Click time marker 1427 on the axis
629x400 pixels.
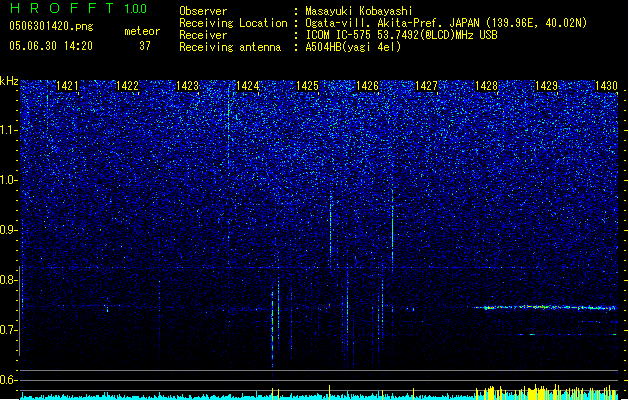pyautogui.click(x=426, y=86)
